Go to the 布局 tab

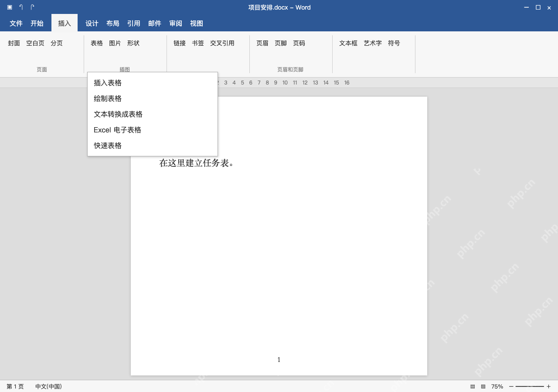[x=113, y=24]
